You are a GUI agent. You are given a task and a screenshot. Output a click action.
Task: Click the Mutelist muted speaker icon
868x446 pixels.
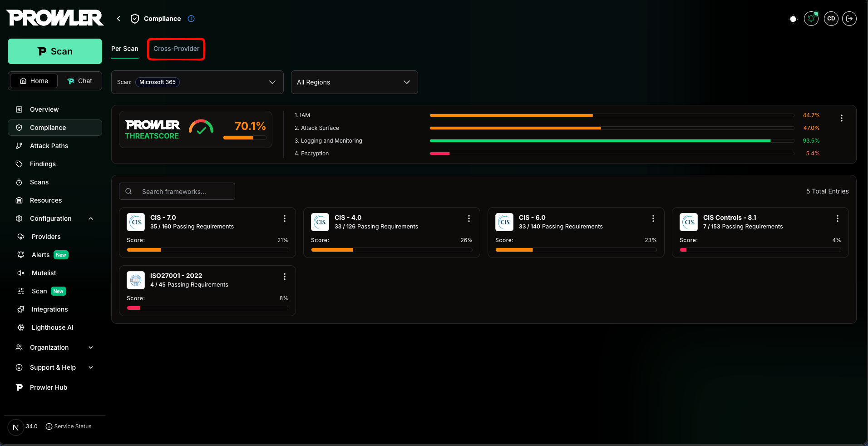21,273
